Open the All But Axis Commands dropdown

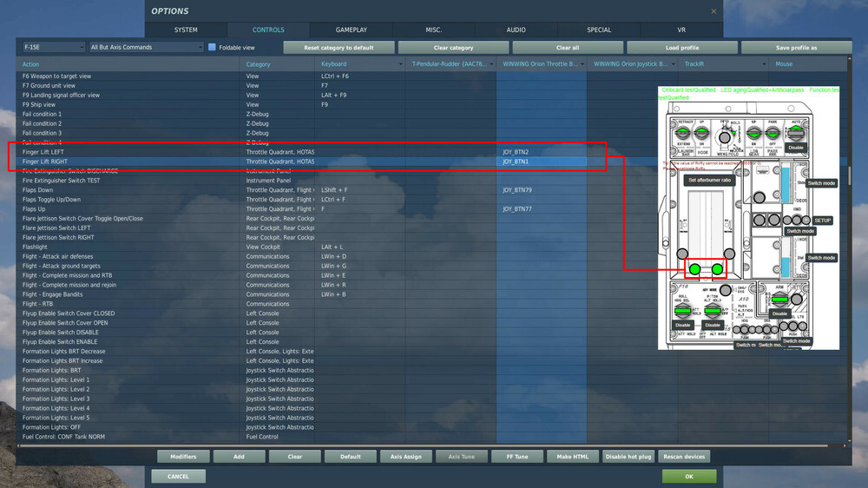pos(147,47)
